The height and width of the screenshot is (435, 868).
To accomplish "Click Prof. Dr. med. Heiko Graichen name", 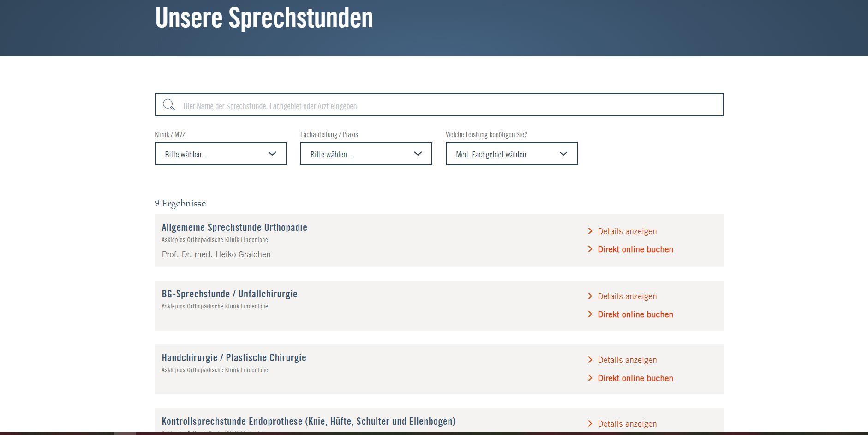I will pos(216,254).
